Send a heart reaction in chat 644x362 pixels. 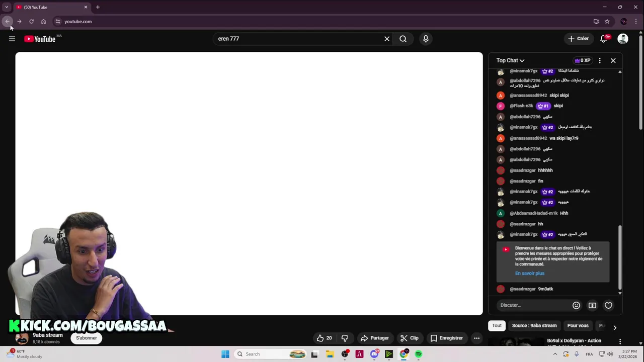coord(608,305)
